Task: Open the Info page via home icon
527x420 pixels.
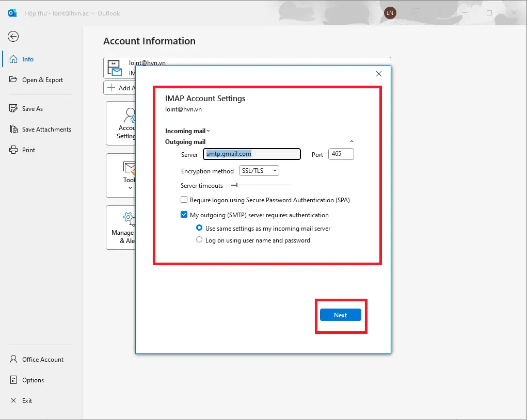Action: [x=13, y=59]
